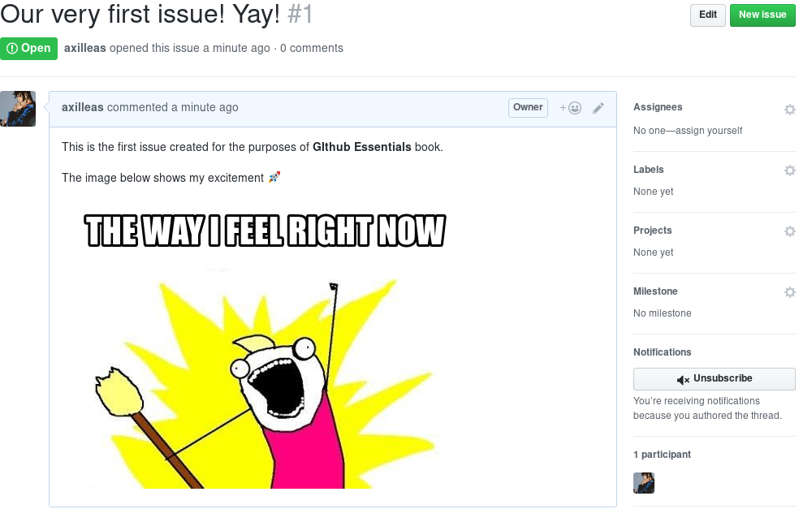The image size is (812, 509).
Task: Open the Milestone gear menu
Action: (x=789, y=292)
